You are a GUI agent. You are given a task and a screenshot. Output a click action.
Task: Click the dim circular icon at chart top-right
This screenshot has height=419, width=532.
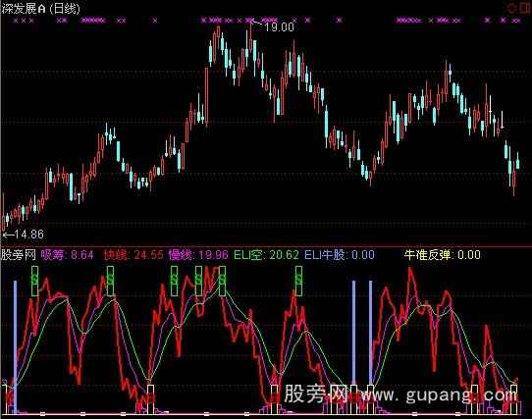(x=512, y=9)
